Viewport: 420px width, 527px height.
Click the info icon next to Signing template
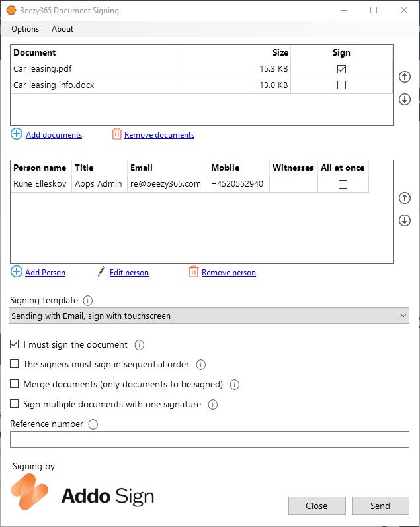click(88, 301)
